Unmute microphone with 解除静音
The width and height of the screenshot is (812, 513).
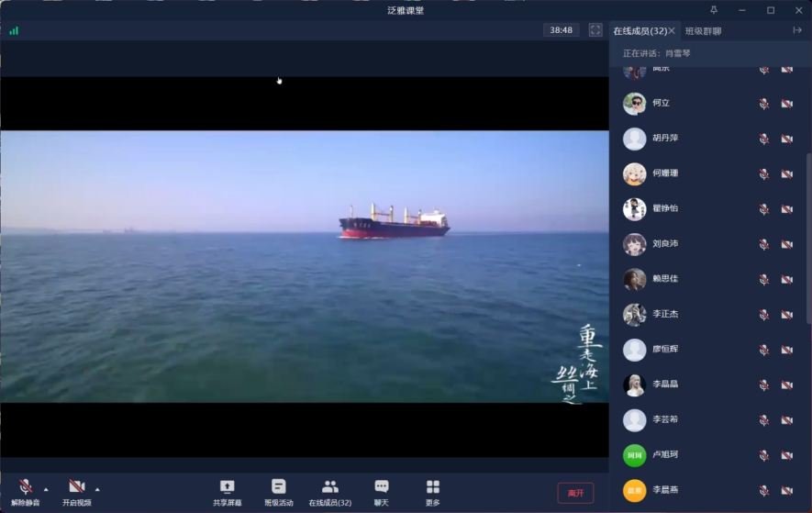coord(26,487)
